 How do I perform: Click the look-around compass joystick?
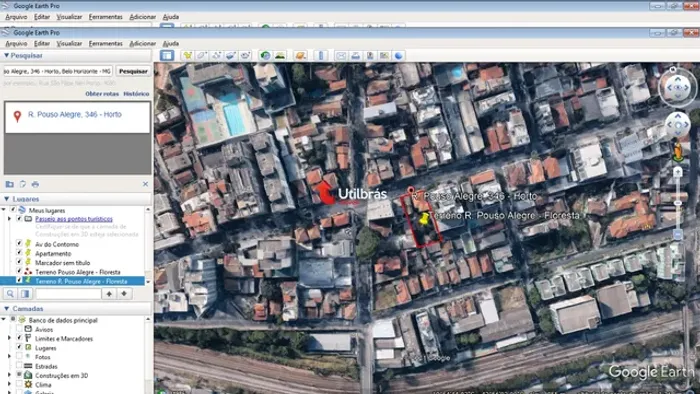[x=678, y=87]
